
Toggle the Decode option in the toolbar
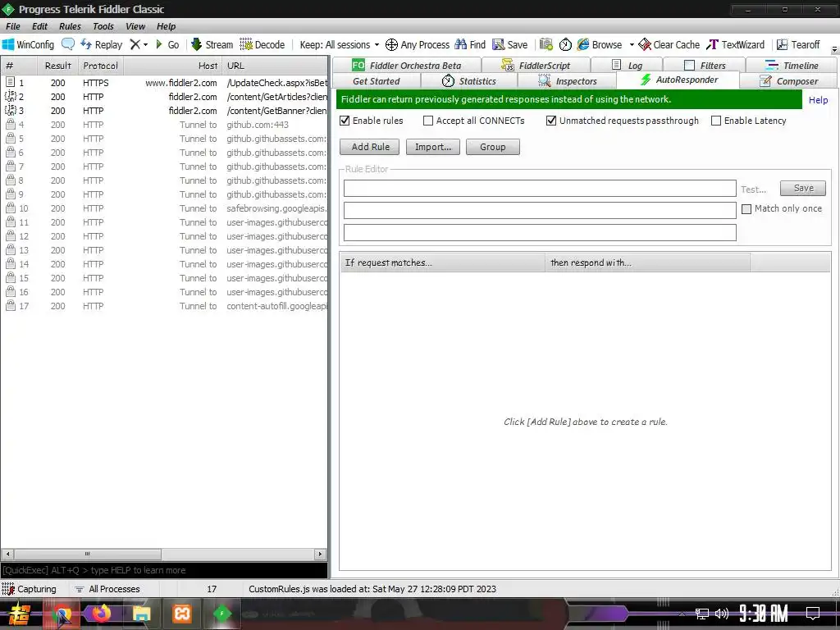[262, 44]
